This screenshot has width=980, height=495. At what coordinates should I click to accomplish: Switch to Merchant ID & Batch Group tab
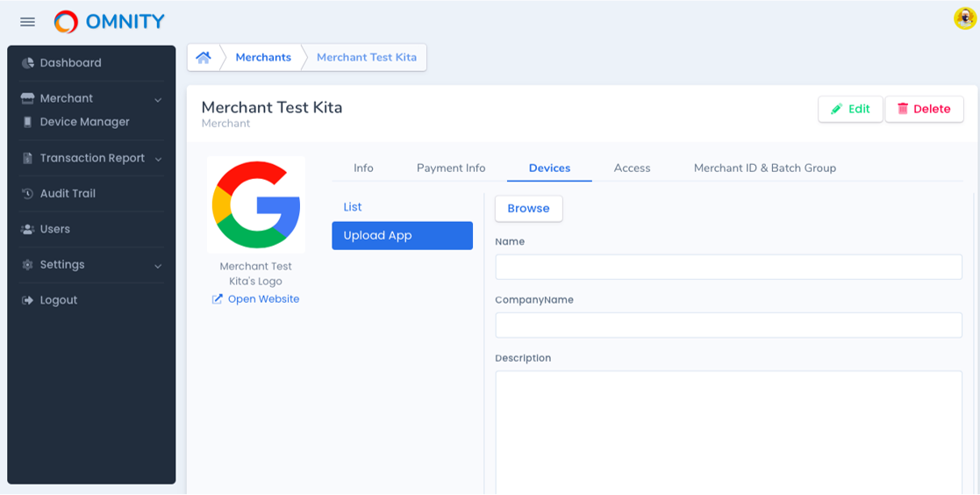pyautogui.click(x=764, y=168)
